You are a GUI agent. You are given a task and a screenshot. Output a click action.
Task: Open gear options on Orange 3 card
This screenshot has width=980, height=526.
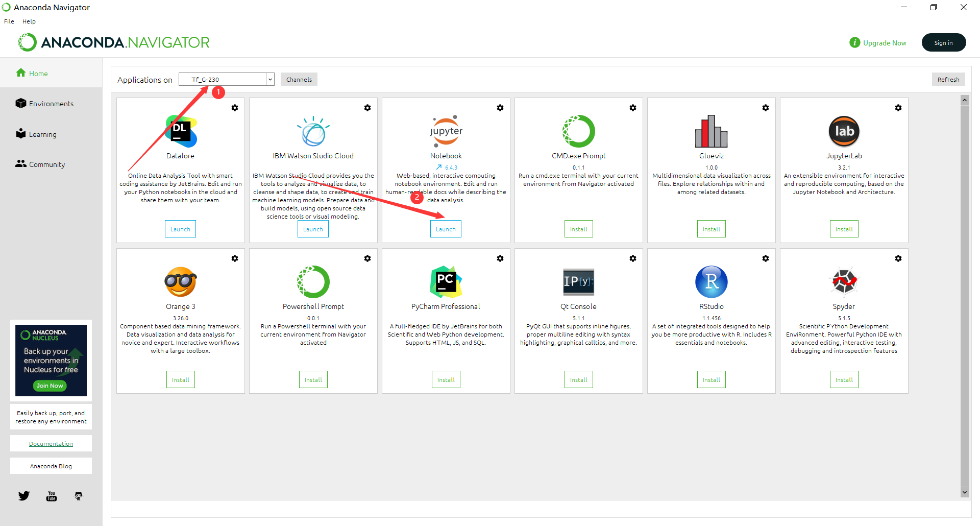(235, 258)
